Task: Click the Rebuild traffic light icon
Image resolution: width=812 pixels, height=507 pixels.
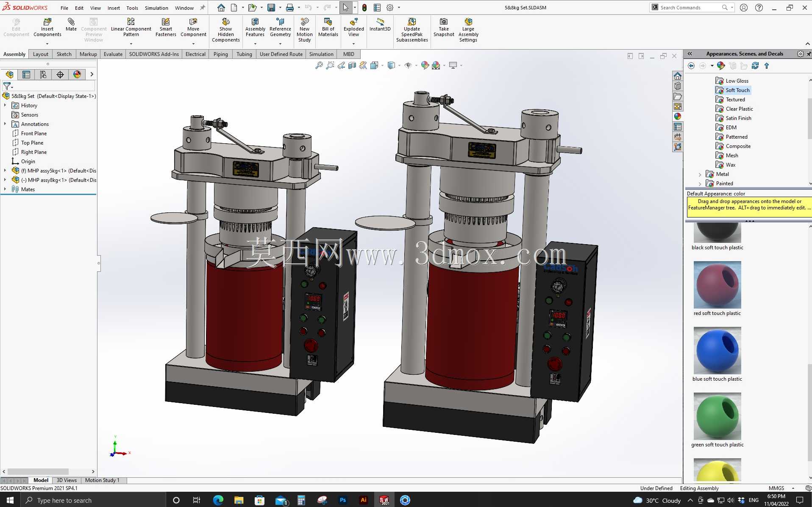Action: point(364,8)
